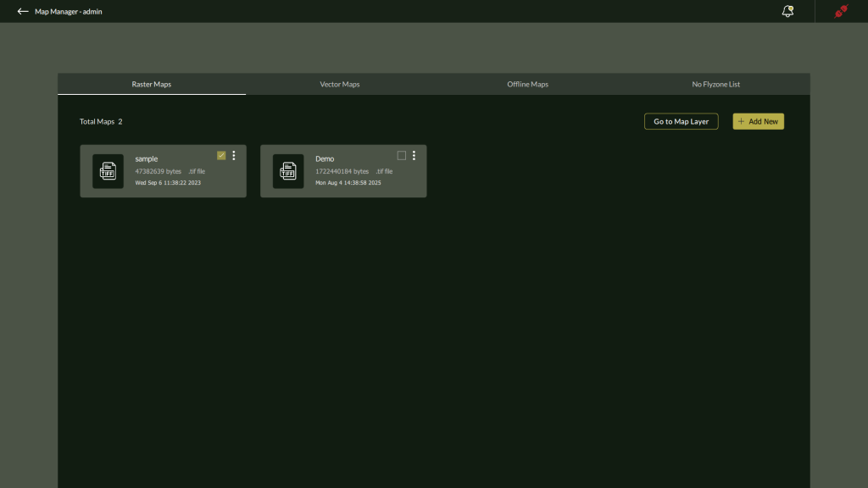Click the Add New button
868x488 pixels.
(x=758, y=121)
